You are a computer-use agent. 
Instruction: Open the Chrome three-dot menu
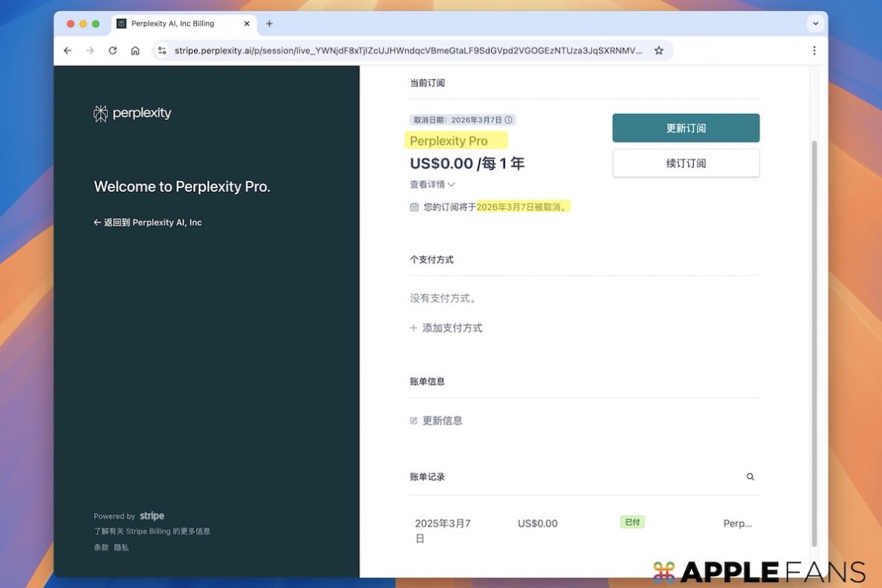pos(814,50)
